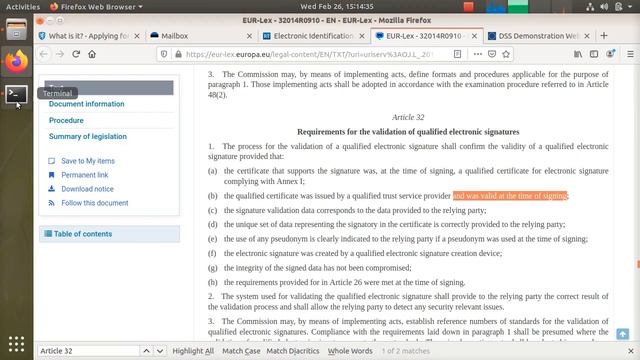Click Download notice

point(87,189)
